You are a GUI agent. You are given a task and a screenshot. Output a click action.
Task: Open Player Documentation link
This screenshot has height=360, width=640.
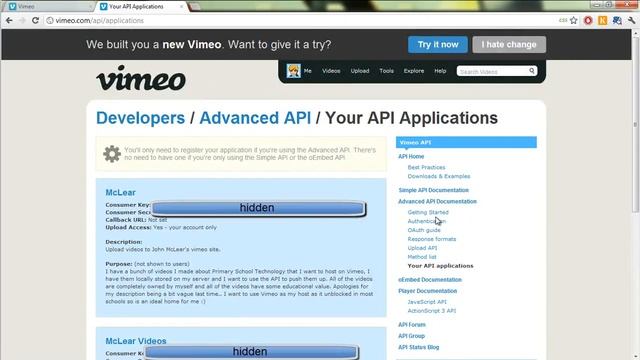(427, 291)
